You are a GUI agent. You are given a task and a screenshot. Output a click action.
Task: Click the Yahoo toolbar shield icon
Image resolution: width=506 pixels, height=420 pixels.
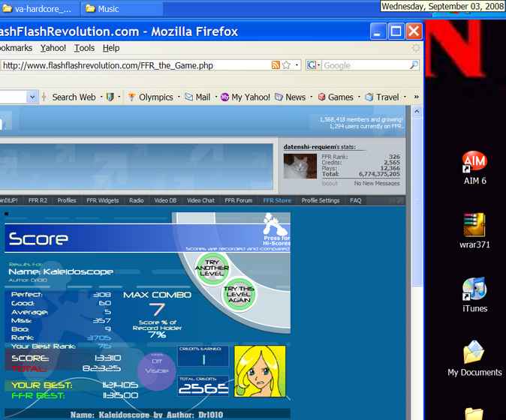coord(110,97)
